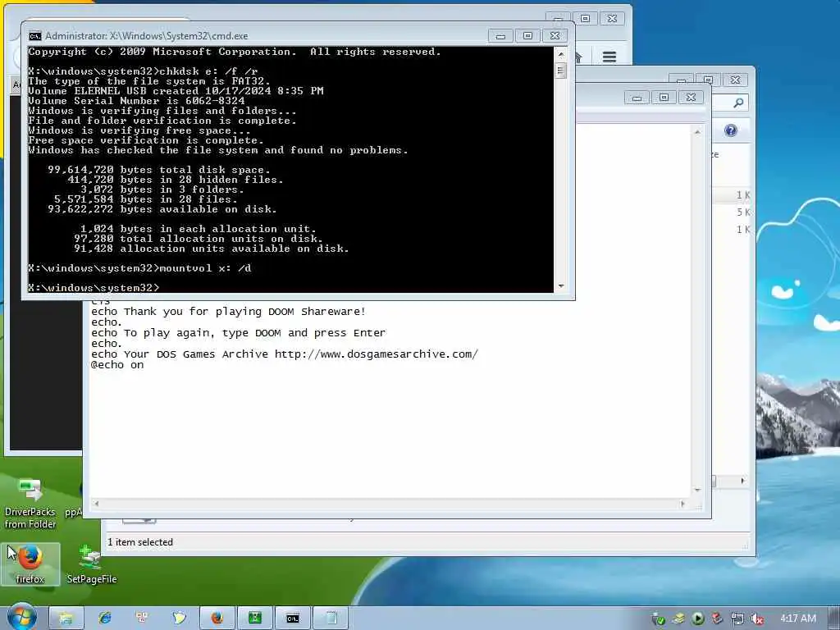Image resolution: width=840 pixels, height=630 pixels.
Task: Click the cmd vertical scrollbar thumb
Action: tap(561, 71)
